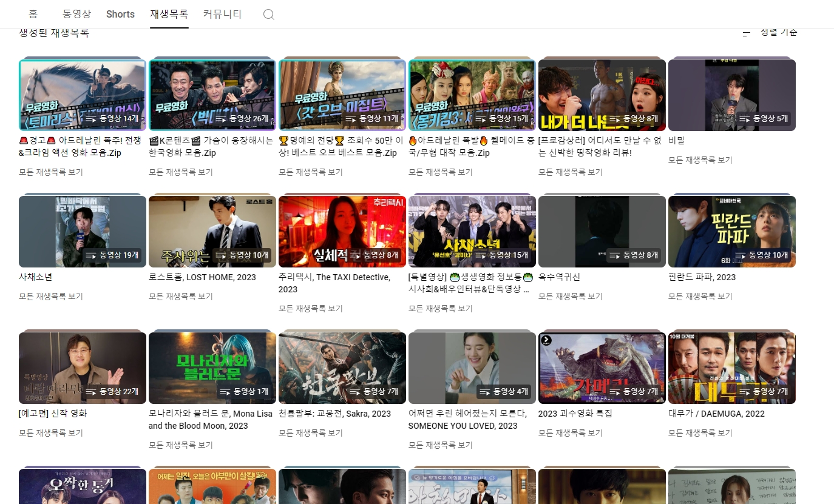Open the 로스트홈, LOST HOME, 2023 title
Image resolution: width=834 pixels, height=504 pixels.
(x=202, y=277)
